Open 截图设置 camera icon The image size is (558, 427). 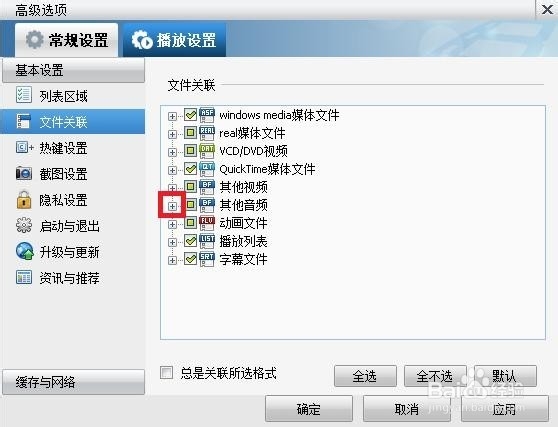click(24, 173)
